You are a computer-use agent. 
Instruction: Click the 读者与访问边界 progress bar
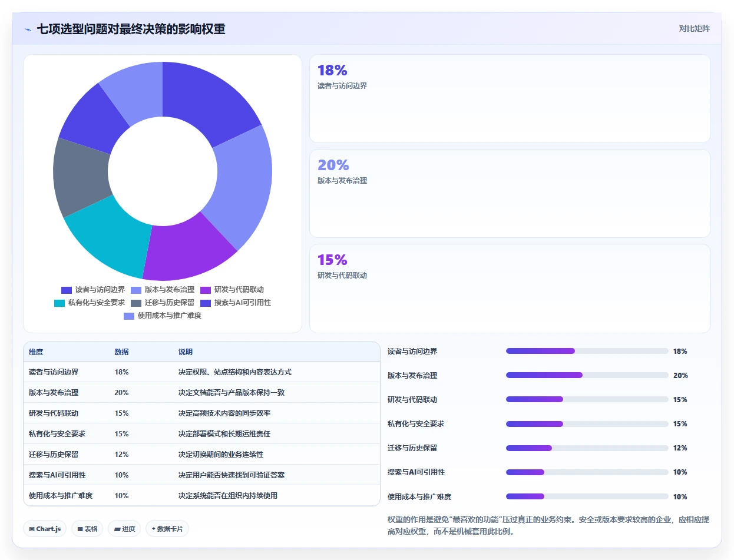tap(587, 351)
